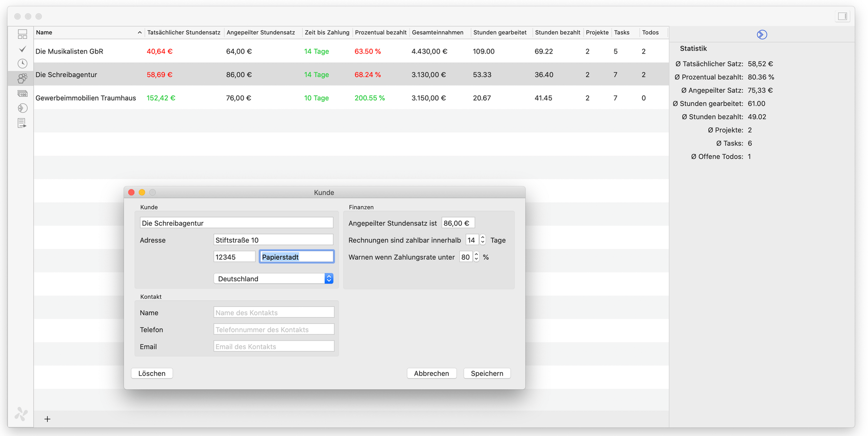The image size is (868, 436).
Task: Click the Ø Angepeilter Satz 75,33 € value
Action: (x=760, y=90)
